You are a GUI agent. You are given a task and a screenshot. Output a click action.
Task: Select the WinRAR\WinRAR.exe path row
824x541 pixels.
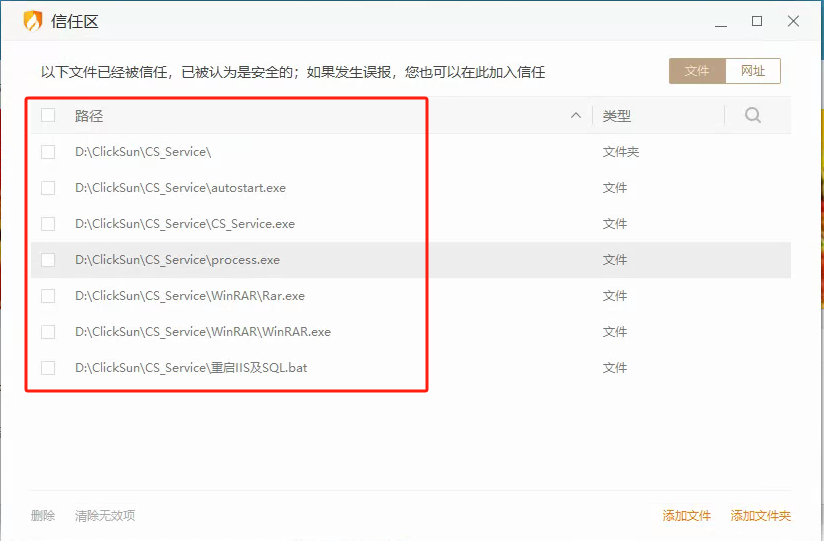pyautogui.click(x=411, y=332)
